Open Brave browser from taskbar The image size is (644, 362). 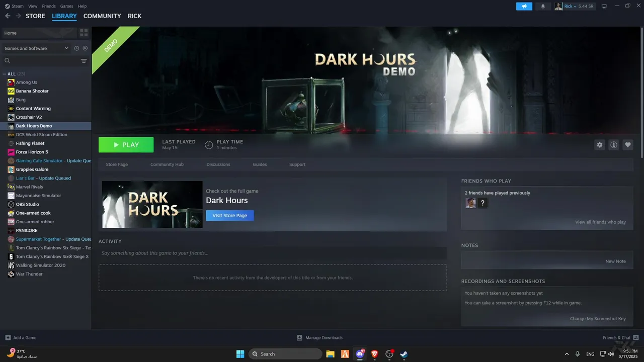tap(374, 354)
